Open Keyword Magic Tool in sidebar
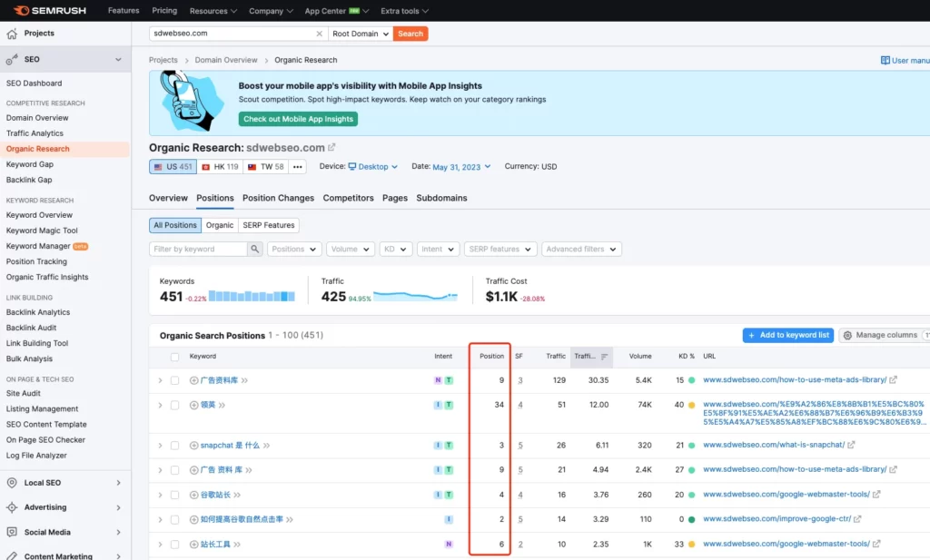This screenshot has width=930, height=560. (42, 231)
